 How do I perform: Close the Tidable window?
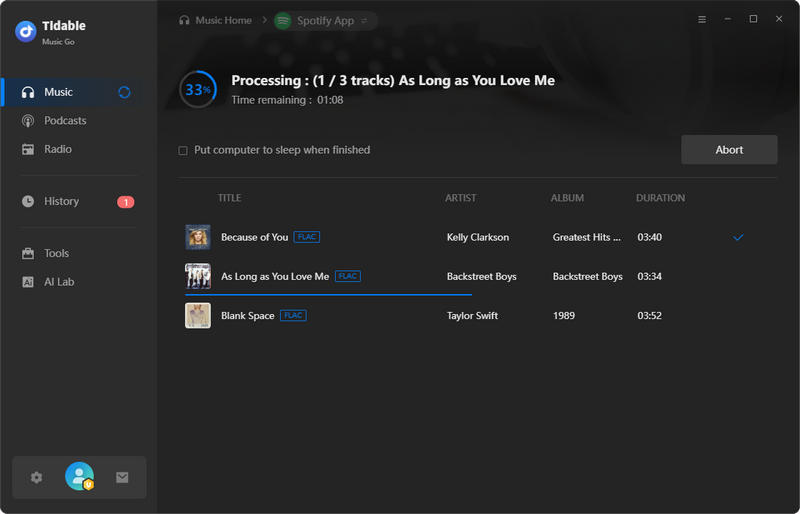[779, 19]
